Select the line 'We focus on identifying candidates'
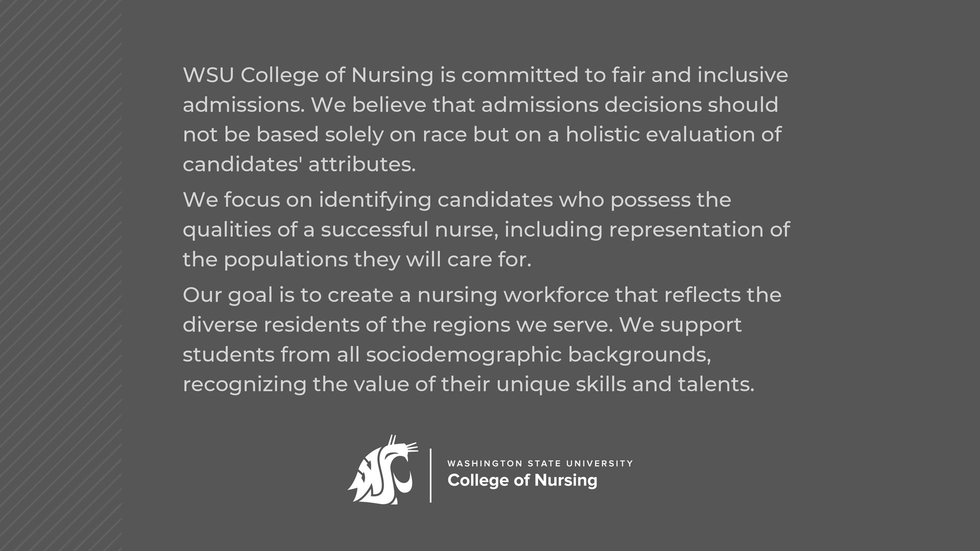The image size is (980, 551). click(x=457, y=200)
